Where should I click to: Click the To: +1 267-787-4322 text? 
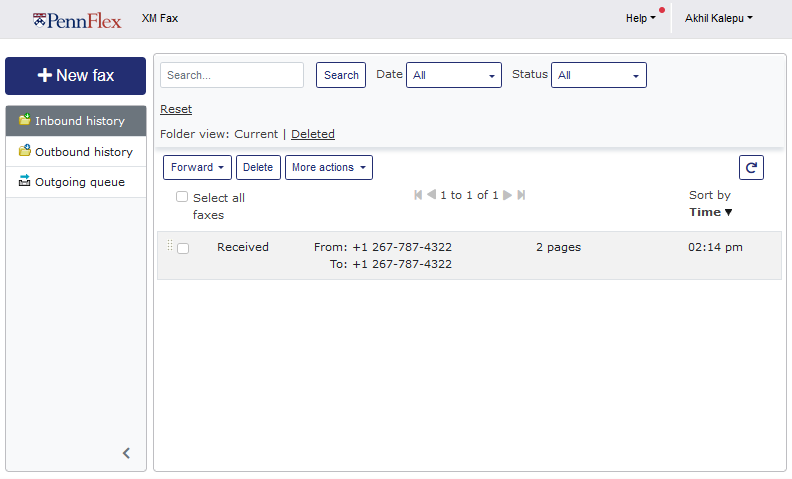(391, 264)
